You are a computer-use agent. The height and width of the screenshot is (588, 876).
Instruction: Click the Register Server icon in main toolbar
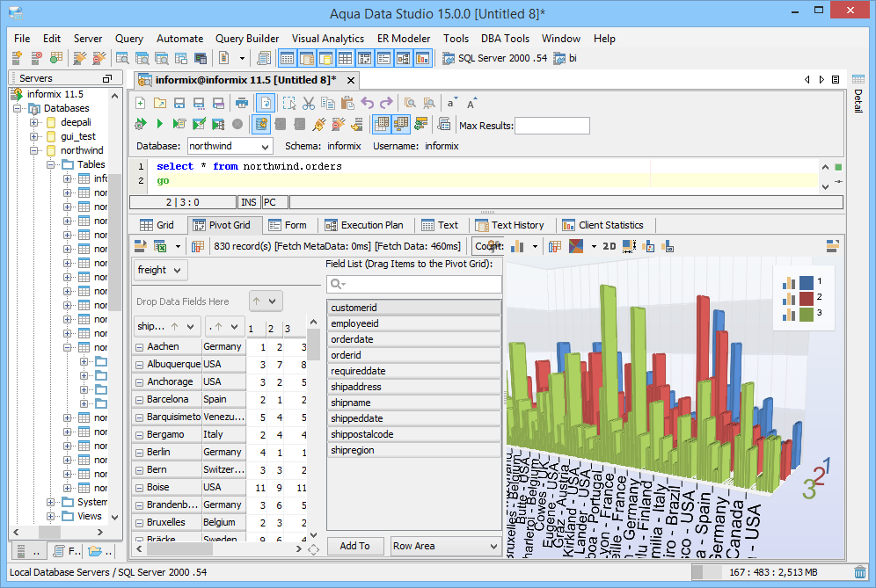pos(17,57)
